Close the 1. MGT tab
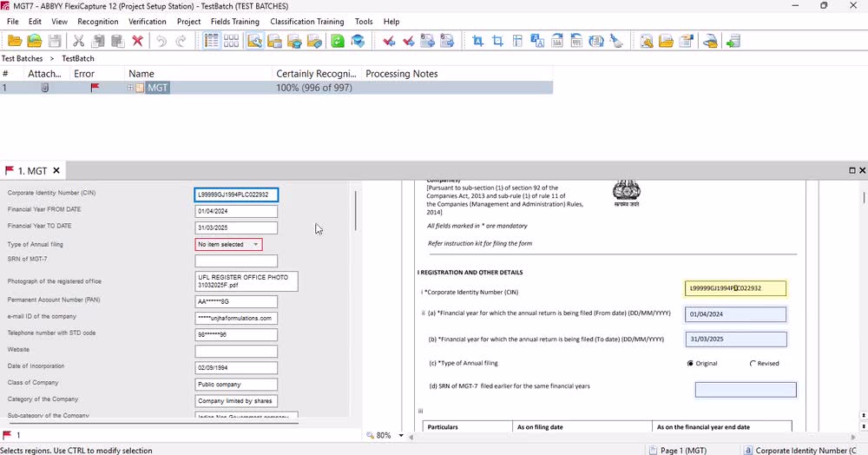The height and width of the screenshot is (455, 868). pyautogui.click(x=56, y=171)
